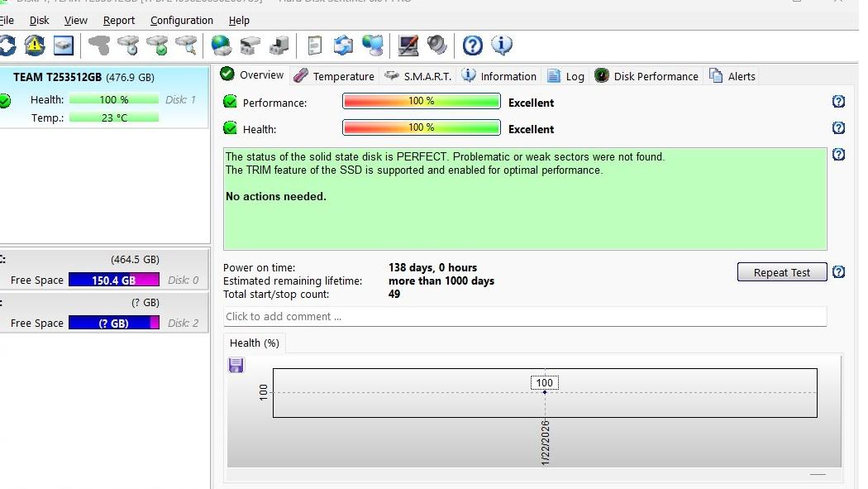This screenshot has height=489, width=868.
Task: Open the Configuration menu
Action: point(181,20)
